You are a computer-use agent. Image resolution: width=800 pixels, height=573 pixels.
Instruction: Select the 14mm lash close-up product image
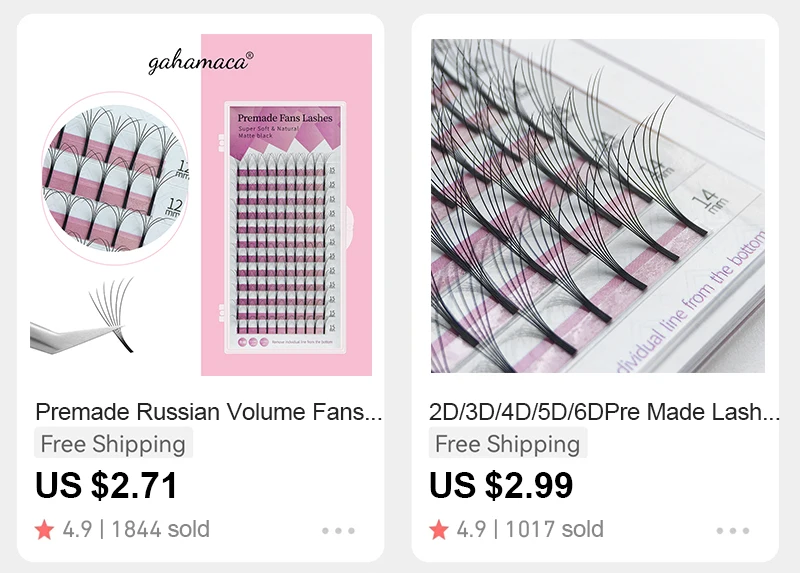click(x=597, y=206)
